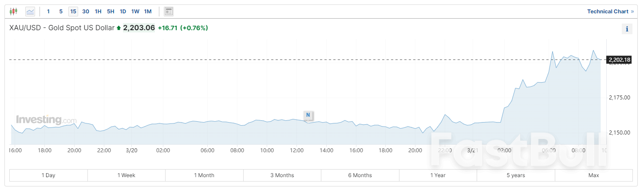Viewport: 644px width, 190px height.
Task: Switch to candlestick chart type
Action: (x=13, y=11)
